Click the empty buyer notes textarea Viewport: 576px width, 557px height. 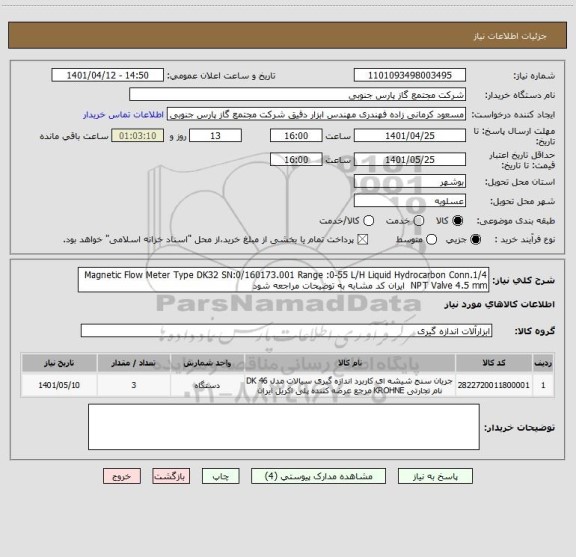(284, 427)
